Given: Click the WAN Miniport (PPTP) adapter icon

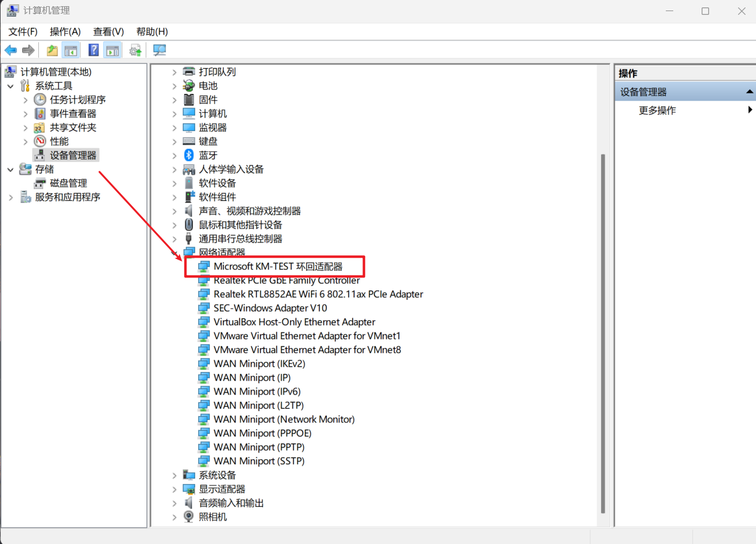Looking at the screenshot, I should [204, 447].
